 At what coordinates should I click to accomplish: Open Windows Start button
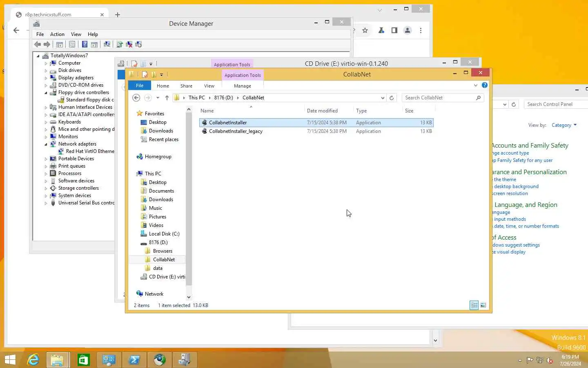[x=10, y=360]
